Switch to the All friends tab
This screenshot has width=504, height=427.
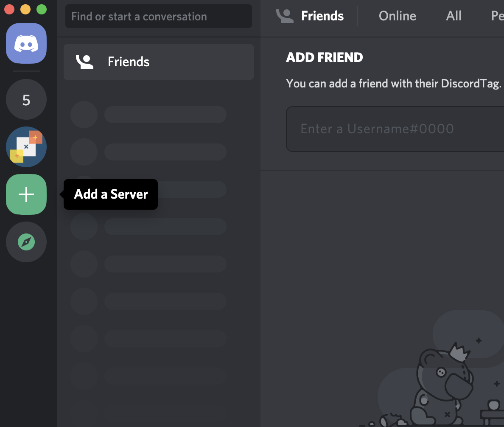pyautogui.click(x=454, y=16)
